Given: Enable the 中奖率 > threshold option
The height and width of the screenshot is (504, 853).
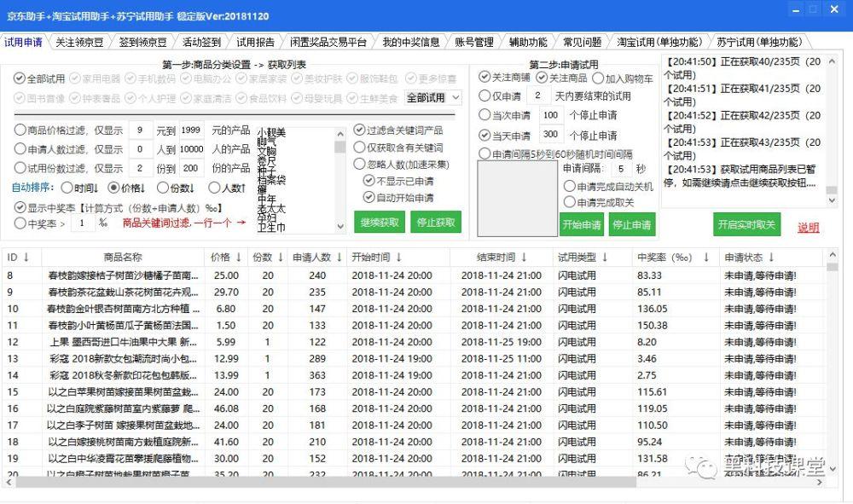Looking at the screenshot, I should (x=20, y=223).
